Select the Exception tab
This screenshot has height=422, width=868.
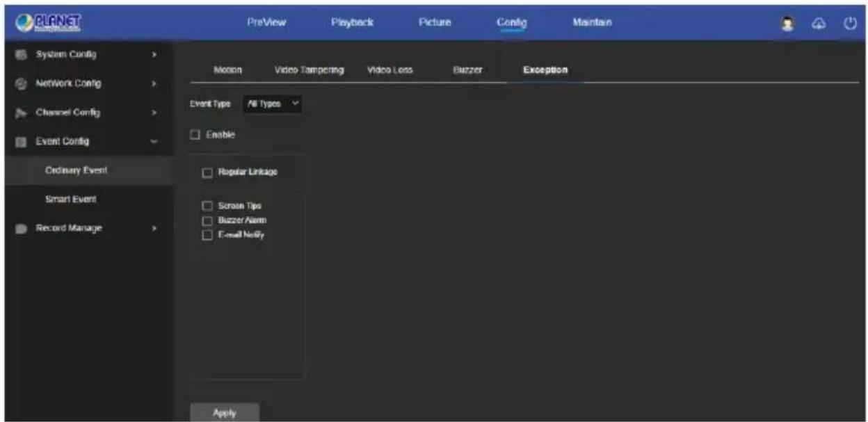[545, 70]
